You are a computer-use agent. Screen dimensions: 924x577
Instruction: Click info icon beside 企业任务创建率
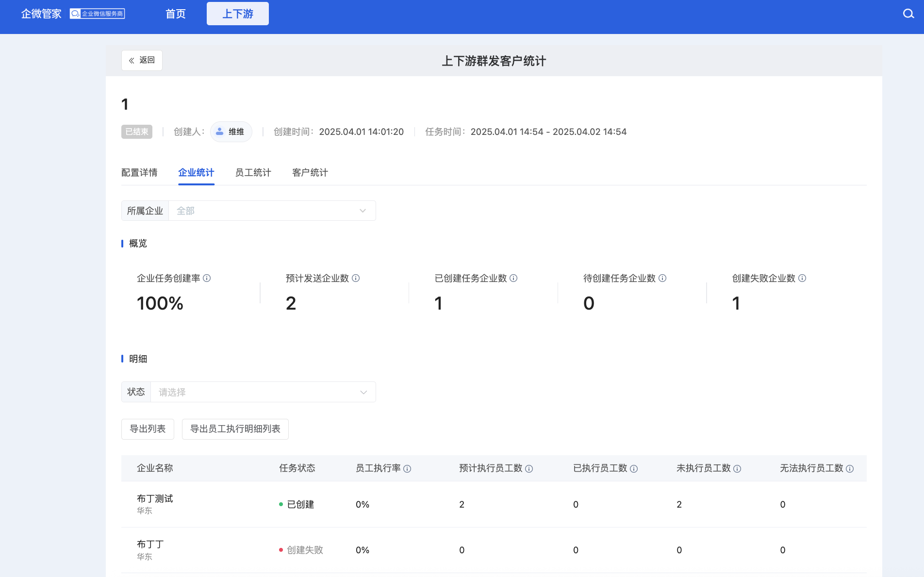tap(207, 278)
